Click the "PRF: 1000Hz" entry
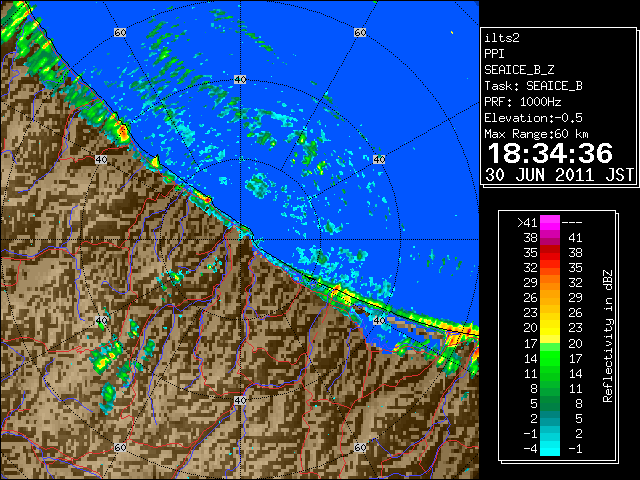 pyautogui.click(x=522, y=102)
